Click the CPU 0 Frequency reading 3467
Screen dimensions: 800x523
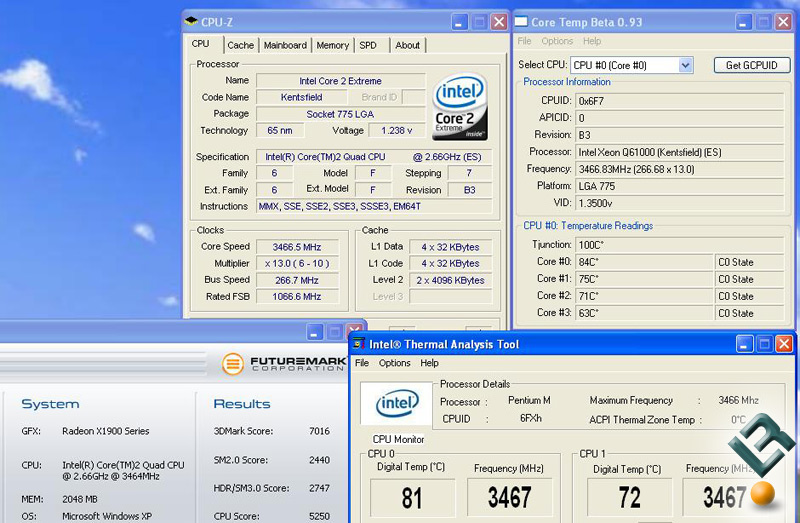(x=509, y=497)
